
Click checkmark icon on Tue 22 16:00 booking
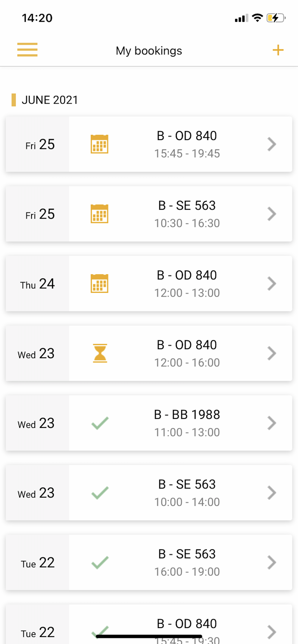tap(100, 563)
